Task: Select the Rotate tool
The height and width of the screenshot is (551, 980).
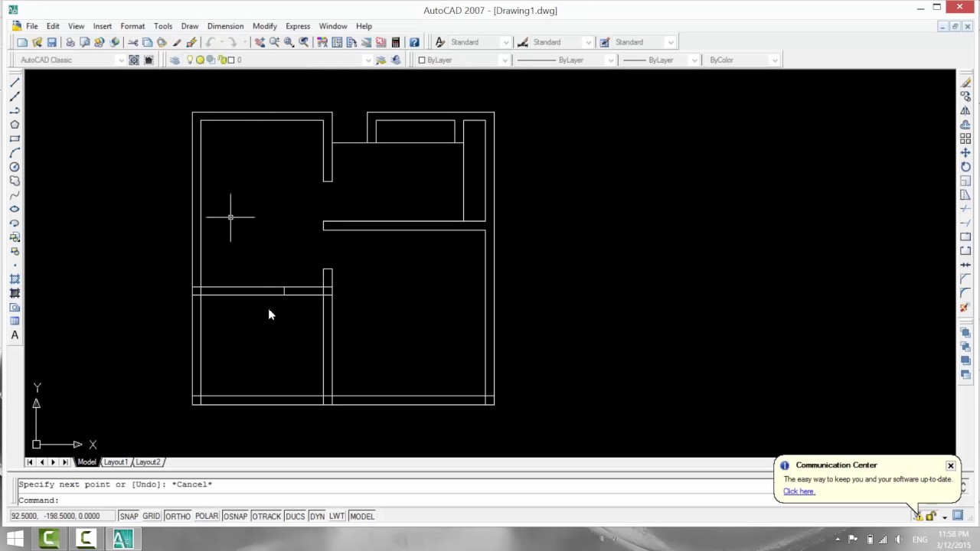Action: [x=966, y=165]
